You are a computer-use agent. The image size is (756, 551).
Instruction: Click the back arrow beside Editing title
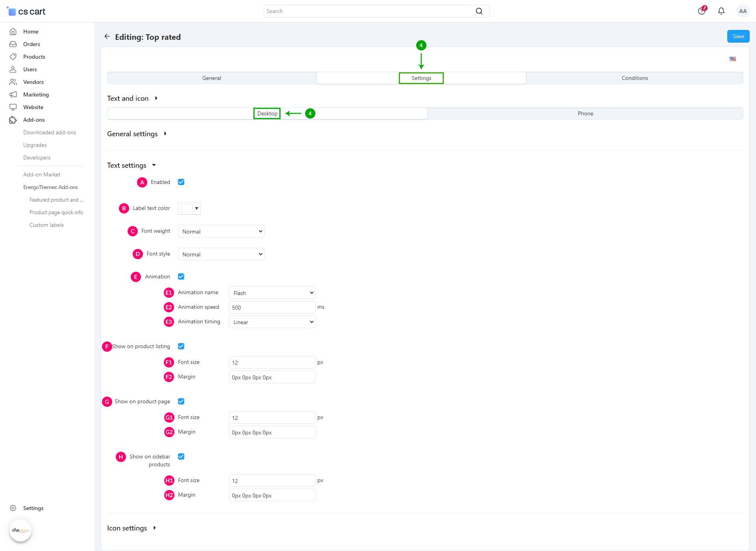pos(107,37)
